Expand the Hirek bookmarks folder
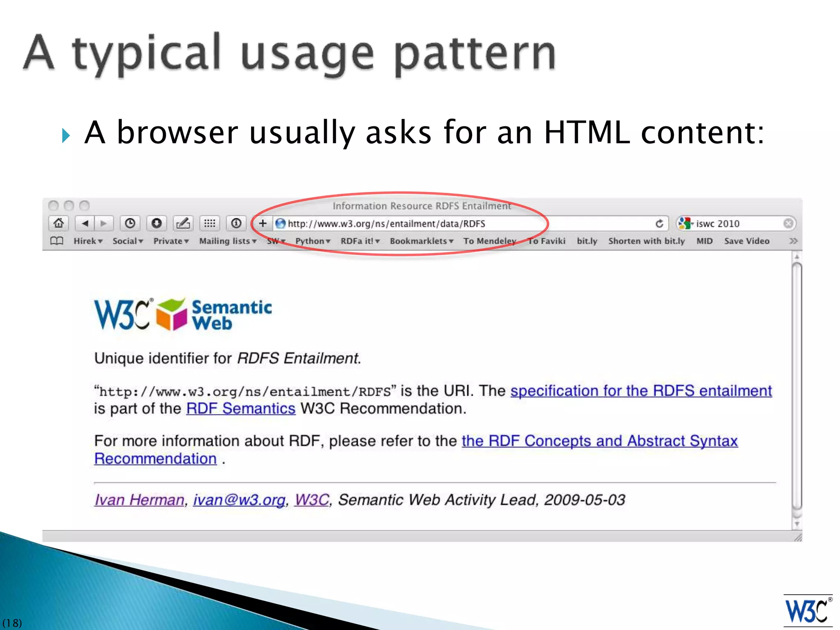Screen dimensions: 840x630 (x=88, y=241)
